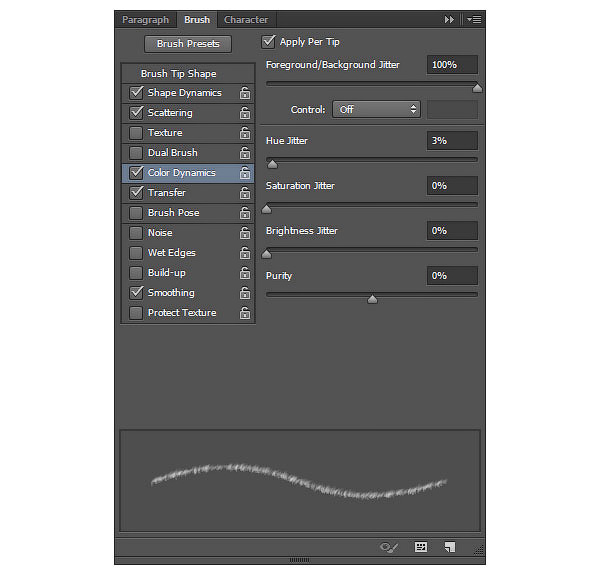The width and height of the screenshot is (600, 575).
Task: Enable the Texture checkbox
Action: pyautogui.click(x=136, y=133)
